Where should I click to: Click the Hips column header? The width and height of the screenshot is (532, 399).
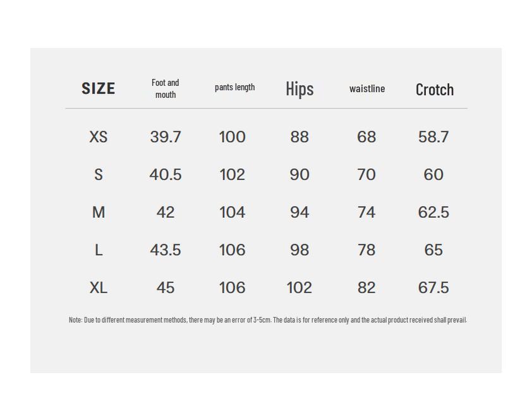[299, 89]
